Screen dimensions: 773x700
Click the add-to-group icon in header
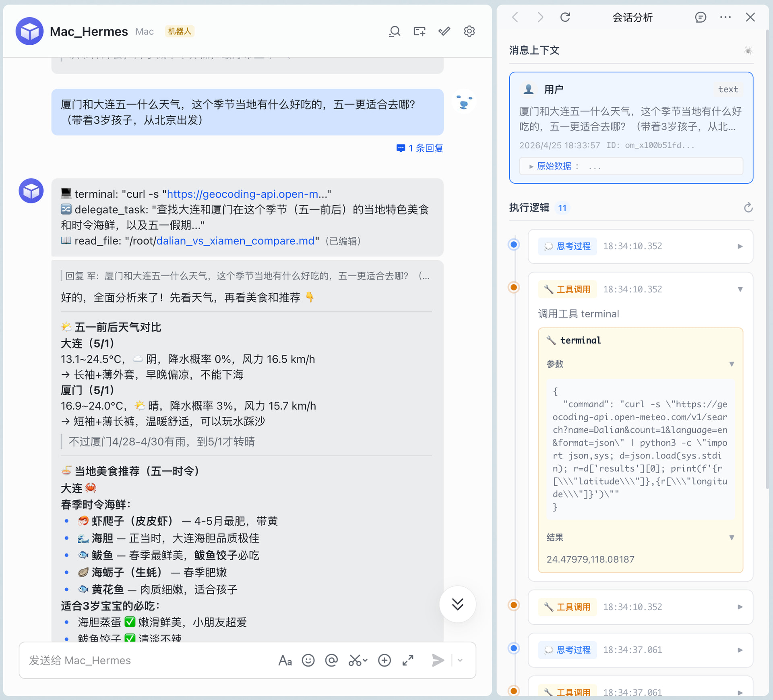point(419,31)
